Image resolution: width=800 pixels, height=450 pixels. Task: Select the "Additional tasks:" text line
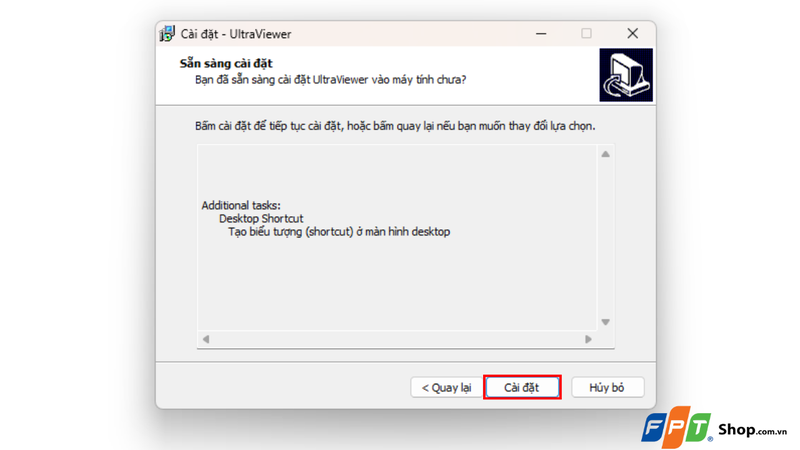pyautogui.click(x=241, y=205)
